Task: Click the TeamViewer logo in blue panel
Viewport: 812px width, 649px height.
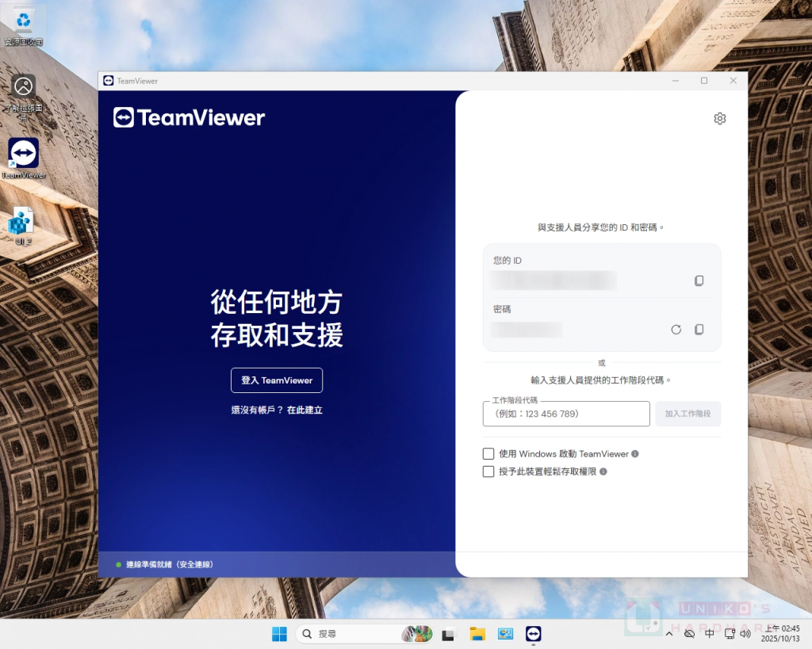Action: point(189,118)
